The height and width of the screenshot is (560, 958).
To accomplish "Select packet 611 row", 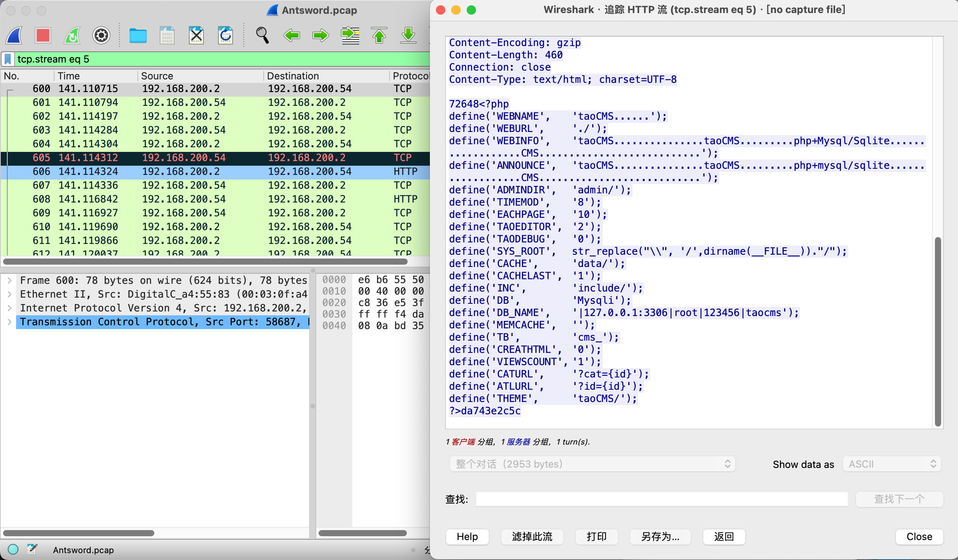I will pyautogui.click(x=215, y=240).
